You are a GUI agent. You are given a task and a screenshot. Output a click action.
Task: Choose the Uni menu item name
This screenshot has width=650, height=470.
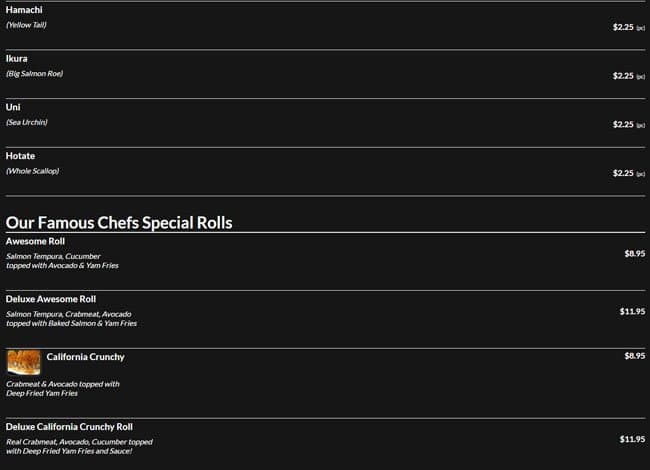[x=13, y=107]
